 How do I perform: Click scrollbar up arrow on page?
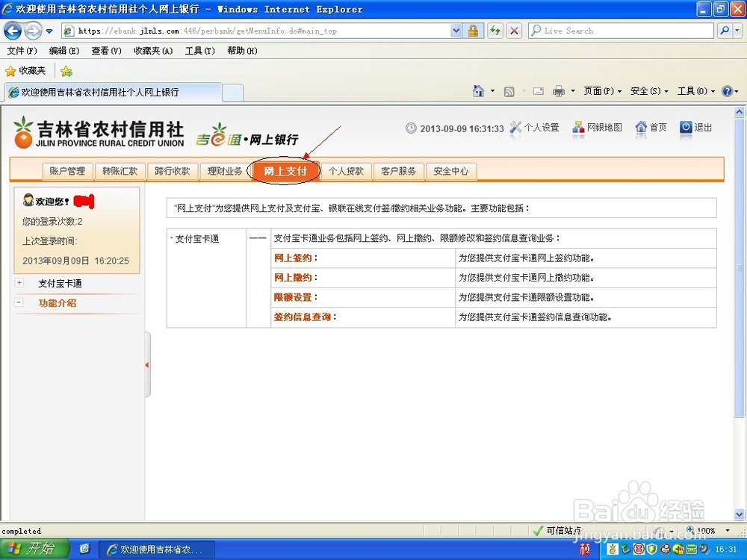(740, 113)
